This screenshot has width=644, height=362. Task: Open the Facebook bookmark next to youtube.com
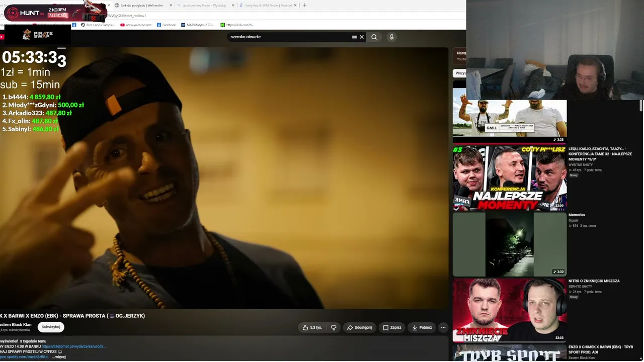pos(166,25)
